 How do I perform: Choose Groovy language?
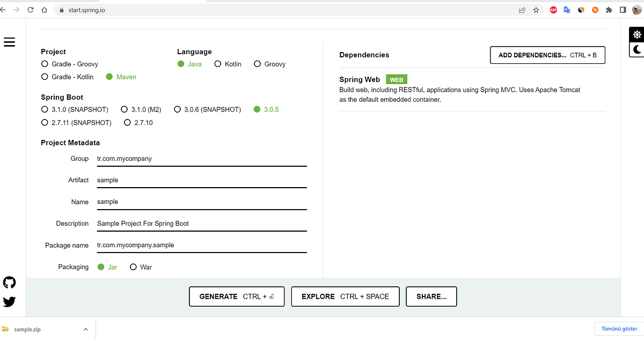pos(270,64)
